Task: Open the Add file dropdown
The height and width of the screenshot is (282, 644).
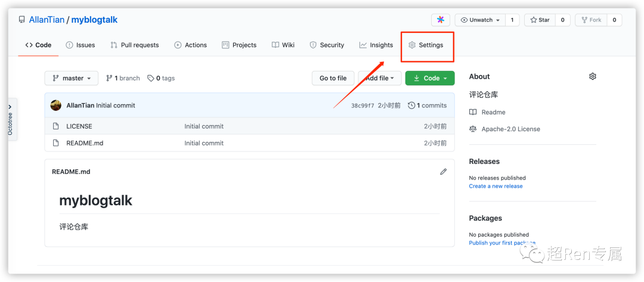Action: tap(379, 78)
